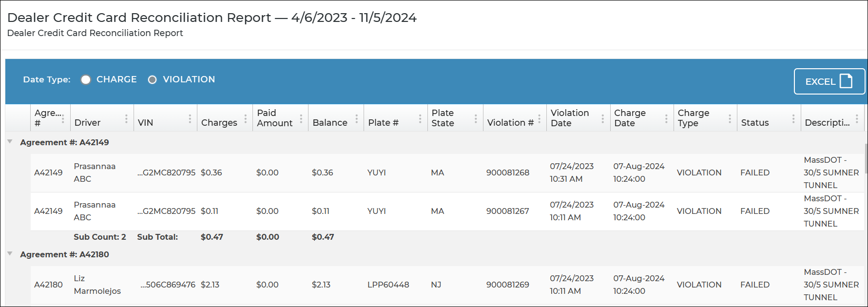Collapse the Agreement A42180 group
This screenshot has width=868, height=307.
[10, 254]
